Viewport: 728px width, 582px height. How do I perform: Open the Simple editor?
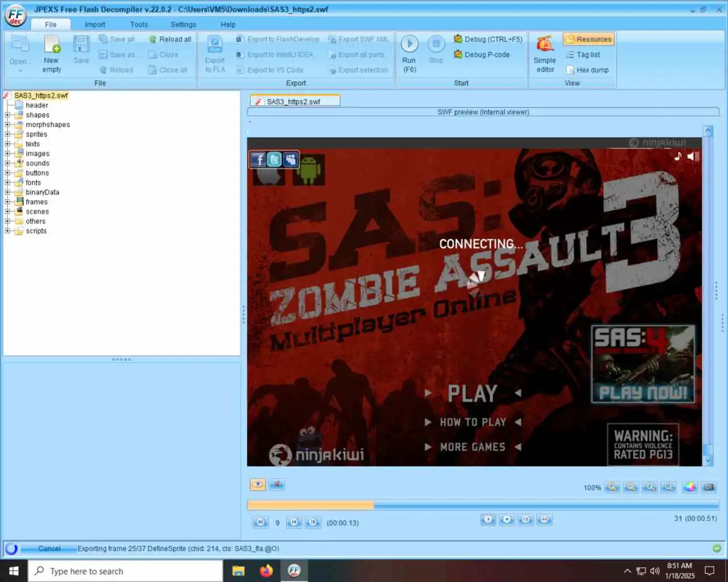click(545, 54)
